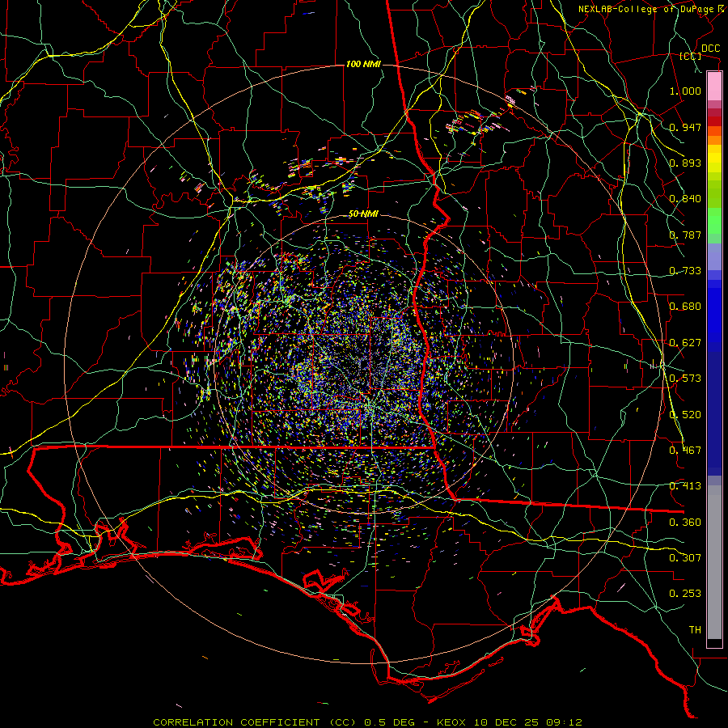Viewport: 728px width, 728px height.
Task: Click the TH threshold label on legend
Action: pyautogui.click(x=695, y=630)
